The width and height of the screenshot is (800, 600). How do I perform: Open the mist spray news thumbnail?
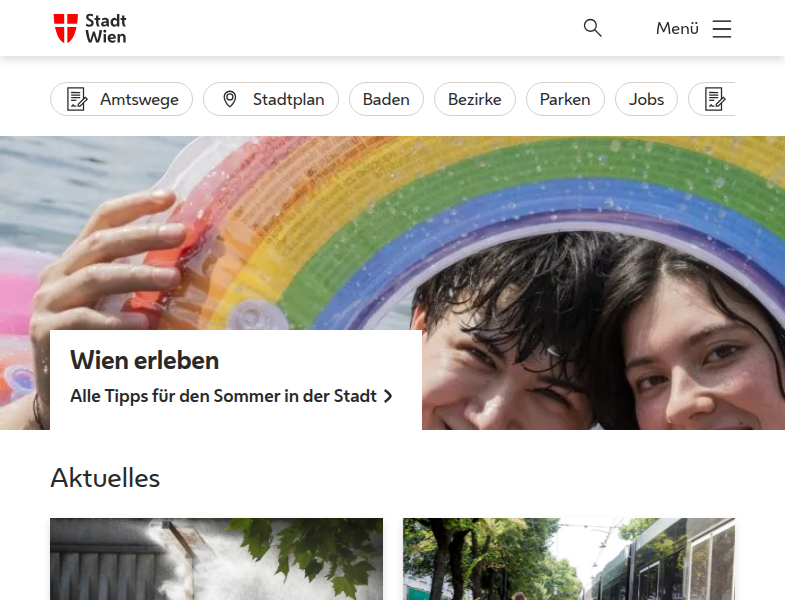coord(216,559)
